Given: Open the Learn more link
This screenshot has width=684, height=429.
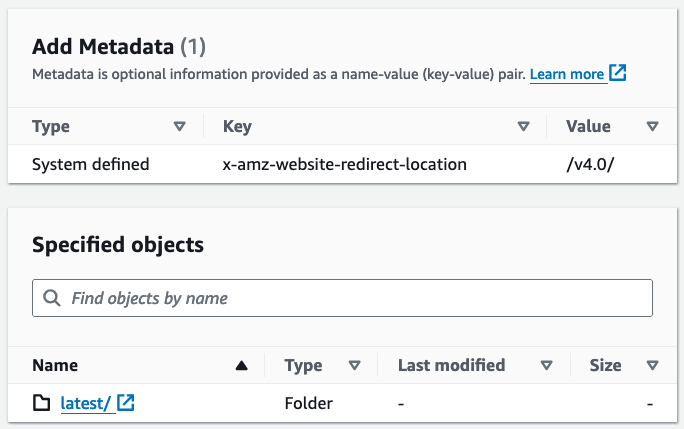Looking at the screenshot, I should point(567,74).
